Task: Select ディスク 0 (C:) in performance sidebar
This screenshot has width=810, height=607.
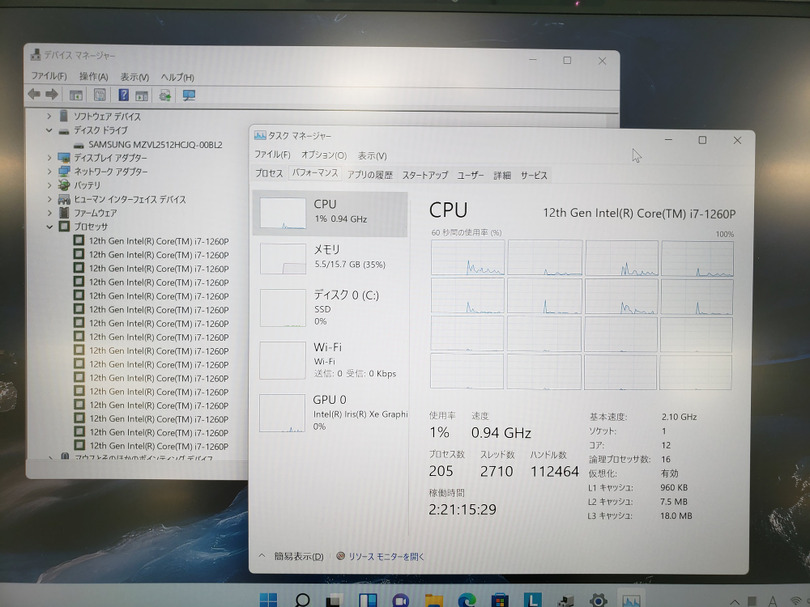Action: (x=330, y=307)
